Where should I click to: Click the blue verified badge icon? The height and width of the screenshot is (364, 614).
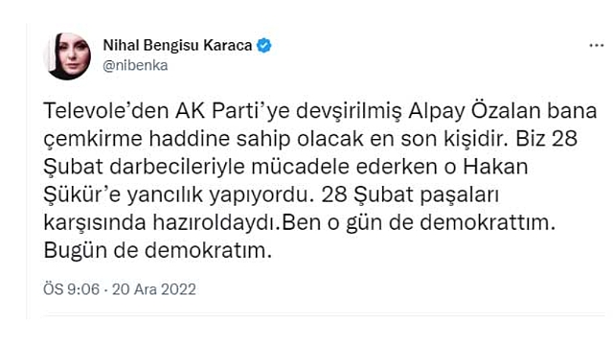pyautogui.click(x=264, y=46)
